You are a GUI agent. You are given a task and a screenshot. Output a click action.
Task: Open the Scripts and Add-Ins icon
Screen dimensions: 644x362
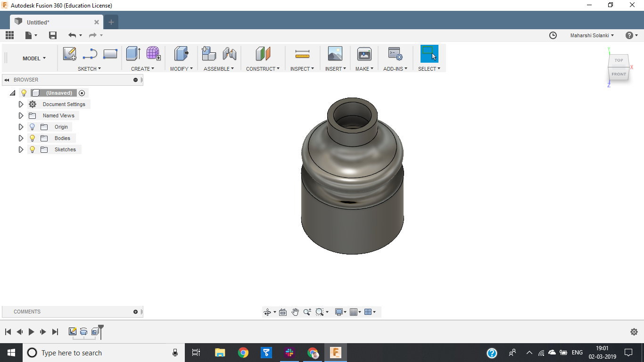[x=395, y=54]
